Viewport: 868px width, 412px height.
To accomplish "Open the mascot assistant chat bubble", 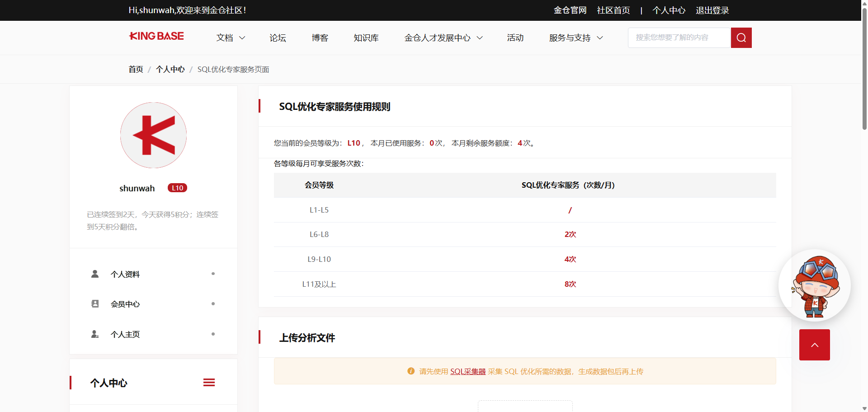I will (814, 285).
